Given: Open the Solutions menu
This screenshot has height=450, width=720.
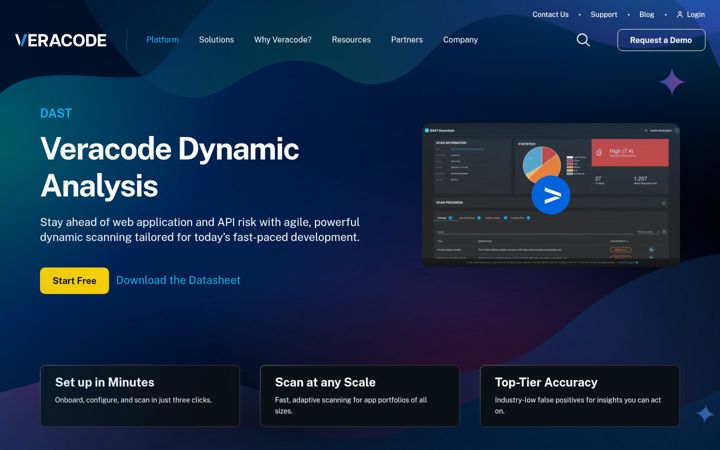Looking at the screenshot, I should [216, 40].
